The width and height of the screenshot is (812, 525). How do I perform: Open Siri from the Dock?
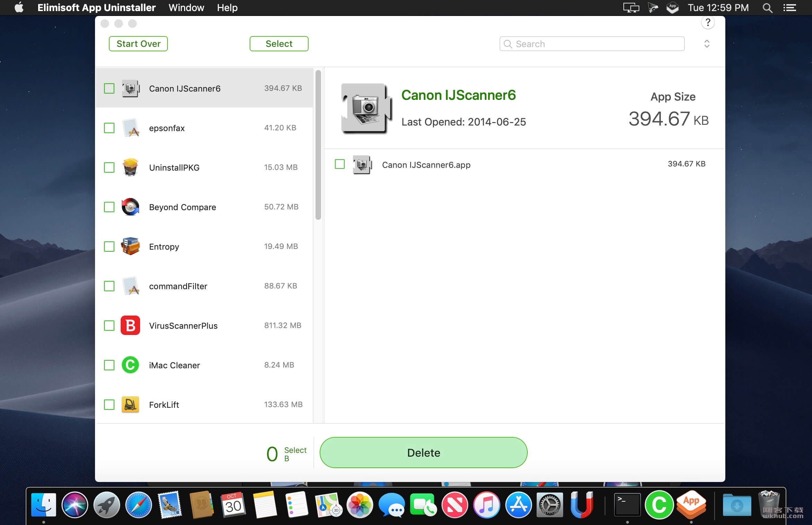coord(75,505)
